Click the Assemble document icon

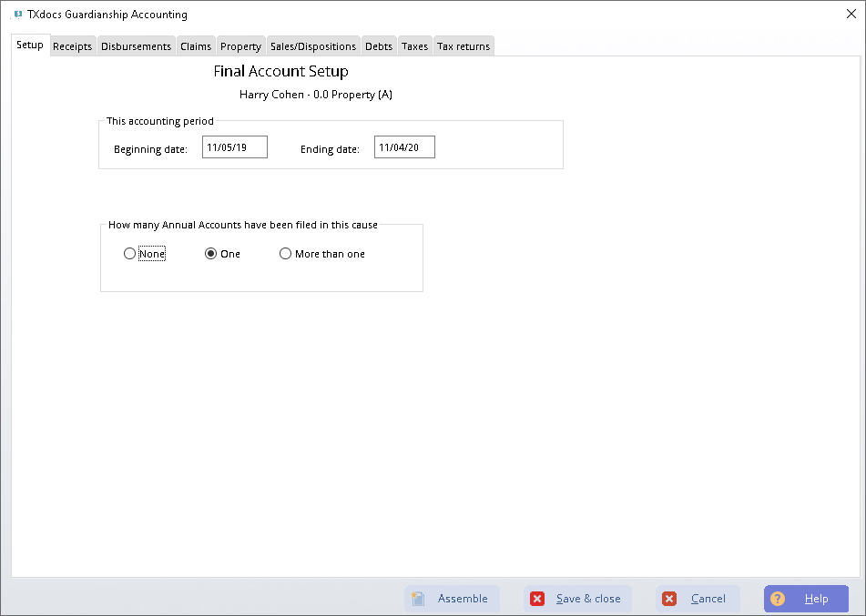click(x=419, y=599)
